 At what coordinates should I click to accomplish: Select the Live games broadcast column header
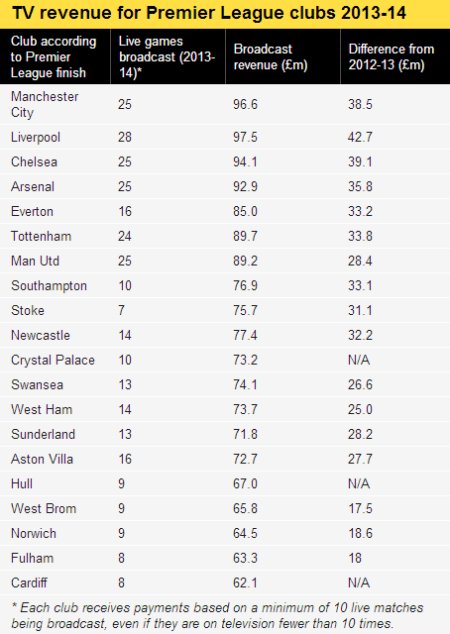[x=167, y=57]
